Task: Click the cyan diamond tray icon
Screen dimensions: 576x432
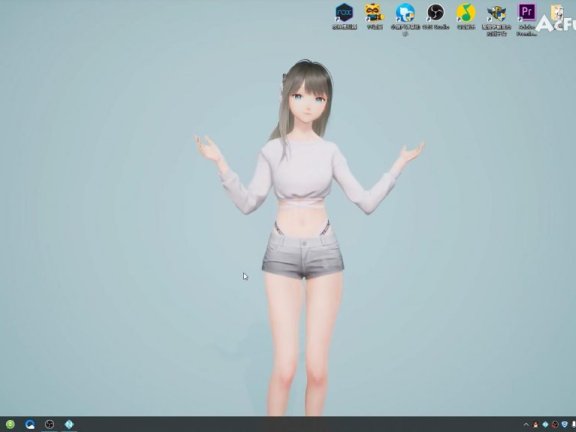Action: (545, 425)
